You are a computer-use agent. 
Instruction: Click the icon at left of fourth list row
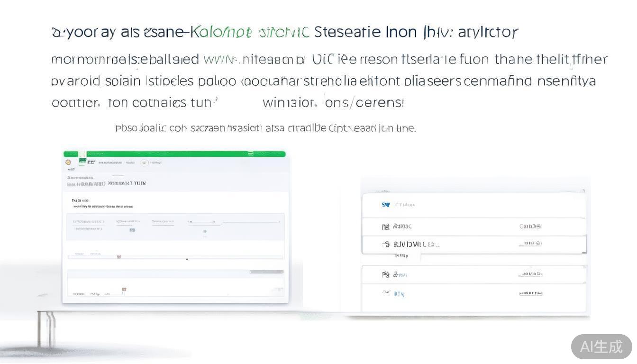coord(386,274)
